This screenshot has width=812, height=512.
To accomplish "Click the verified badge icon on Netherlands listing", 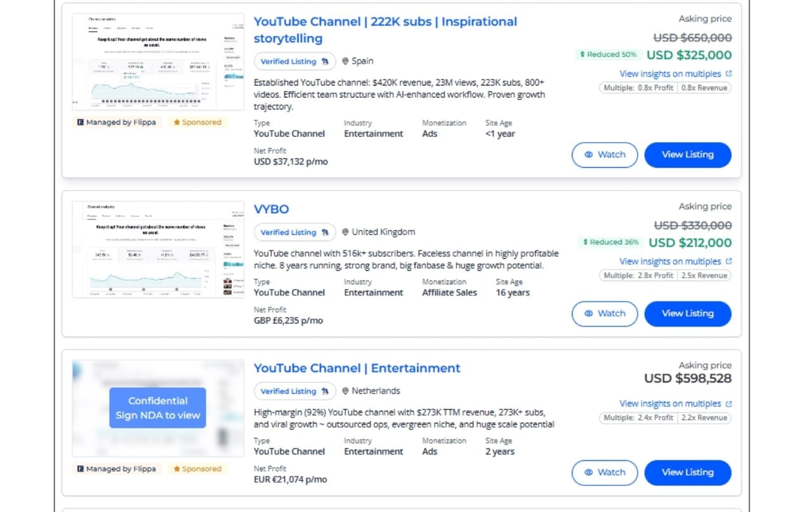I will (x=325, y=391).
